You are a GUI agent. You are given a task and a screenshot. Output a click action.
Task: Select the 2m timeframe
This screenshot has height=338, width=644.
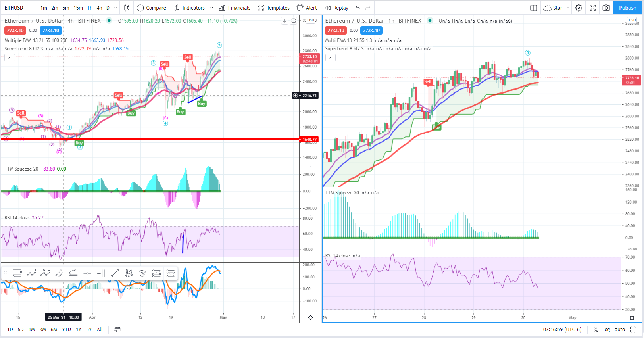tap(55, 8)
